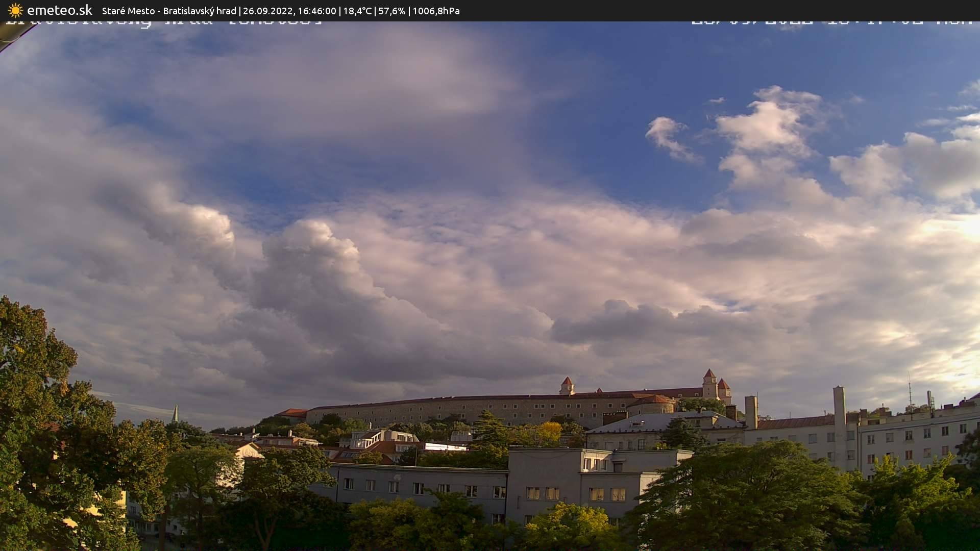This screenshot has width=980, height=551.
Task: Click the emeteo.sk sun logo icon
Action: click(x=15, y=10)
